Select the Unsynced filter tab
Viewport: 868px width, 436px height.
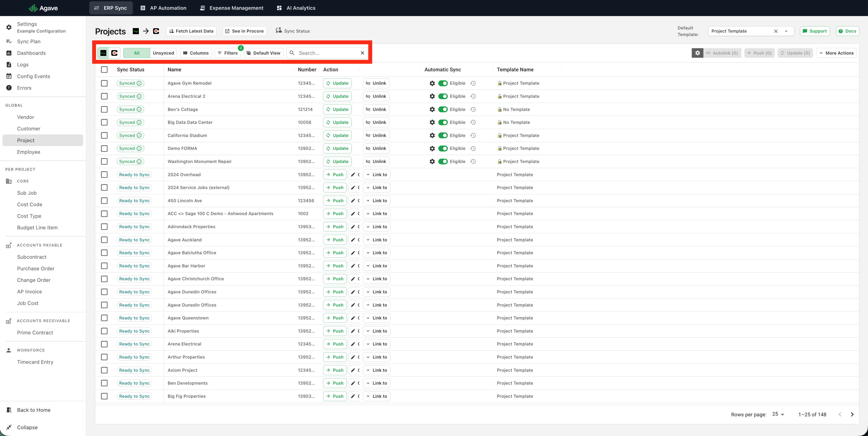tap(164, 53)
